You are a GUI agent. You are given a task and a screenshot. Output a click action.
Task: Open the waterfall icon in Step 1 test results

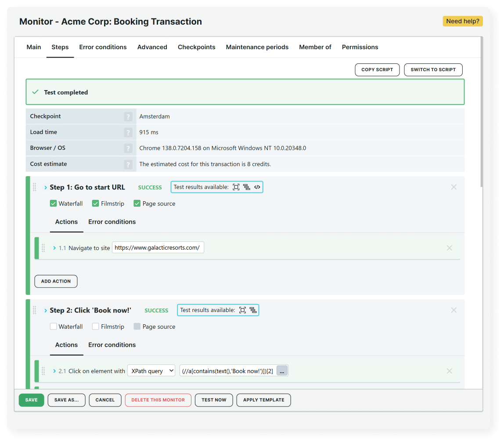(x=247, y=187)
